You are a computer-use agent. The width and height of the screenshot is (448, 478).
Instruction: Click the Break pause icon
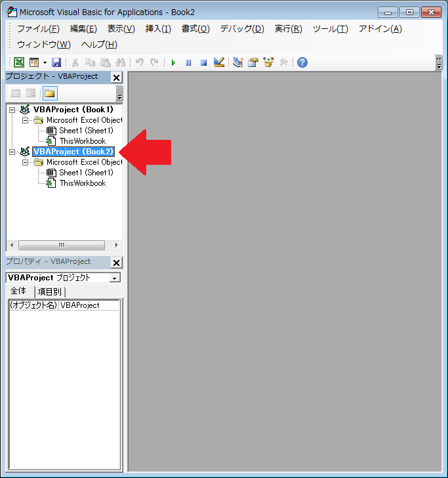[188, 63]
